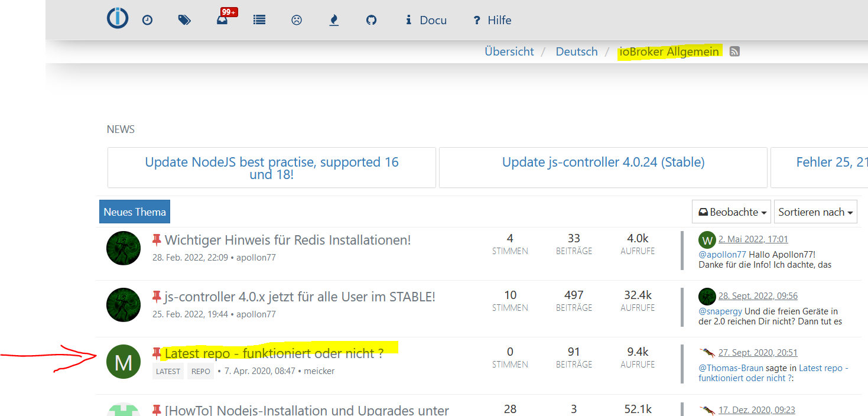Image resolution: width=868 pixels, height=416 pixels.
Task: Click ioBroker Allgemein breadcrumb
Action: tap(669, 51)
